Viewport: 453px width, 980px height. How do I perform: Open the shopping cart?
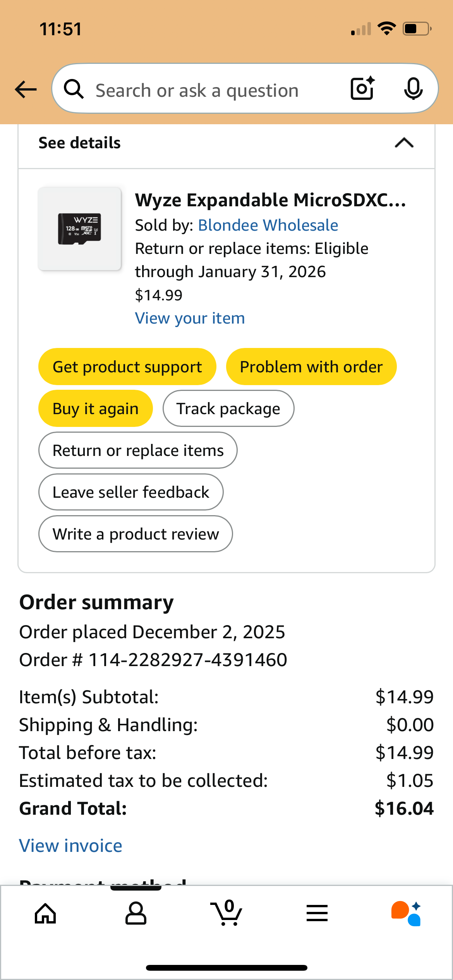(x=226, y=913)
